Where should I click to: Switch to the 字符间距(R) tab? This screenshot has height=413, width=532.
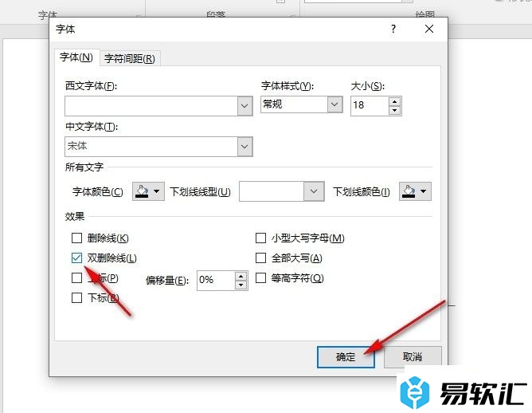tap(130, 59)
